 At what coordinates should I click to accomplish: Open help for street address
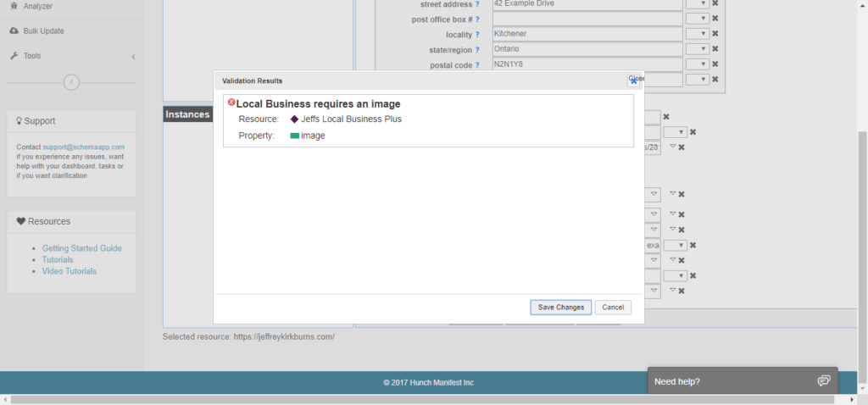477,4
